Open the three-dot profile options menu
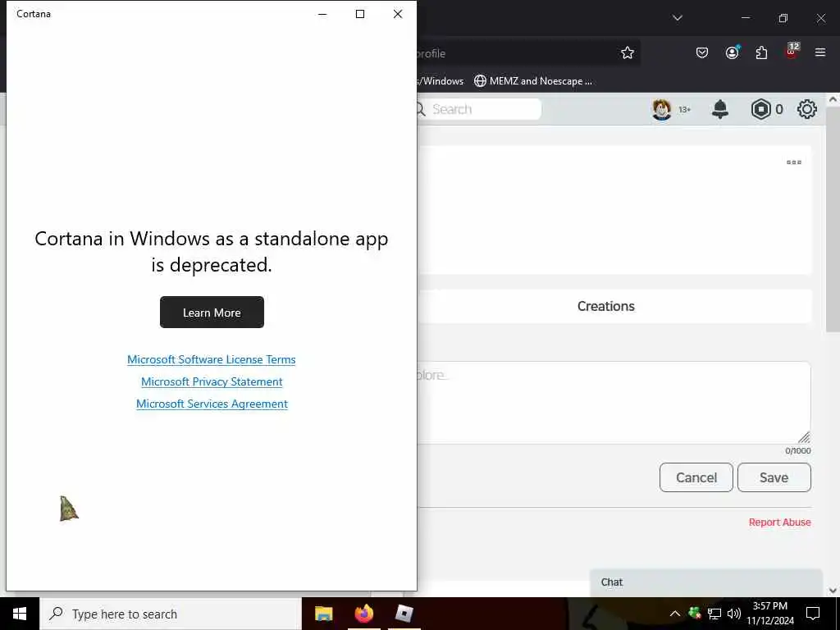The height and width of the screenshot is (630, 840). (x=793, y=162)
